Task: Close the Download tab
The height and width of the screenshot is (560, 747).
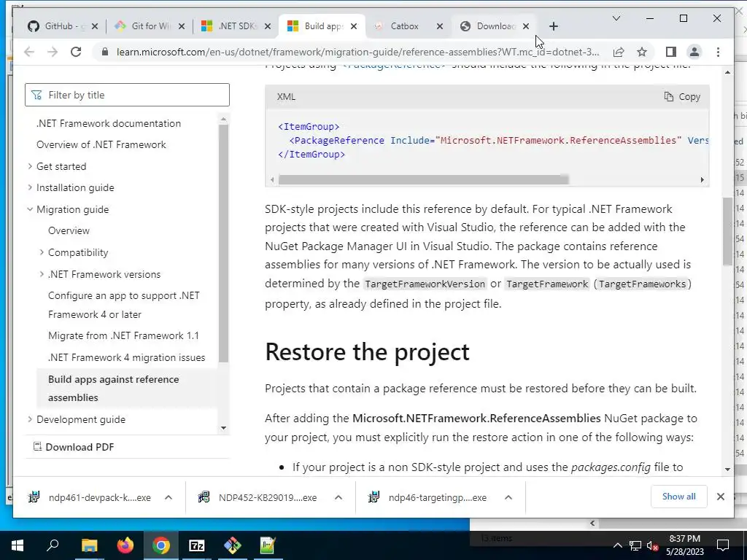Action: [526, 26]
